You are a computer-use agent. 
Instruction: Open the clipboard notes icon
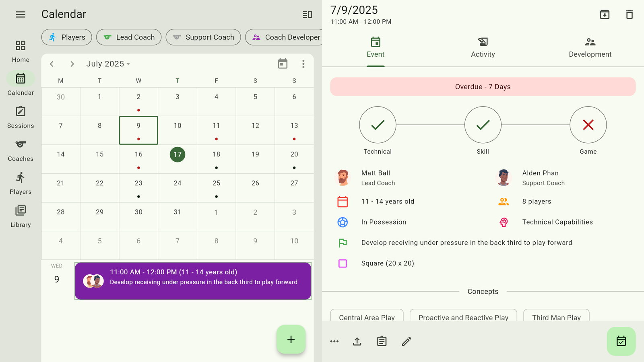tap(382, 341)
